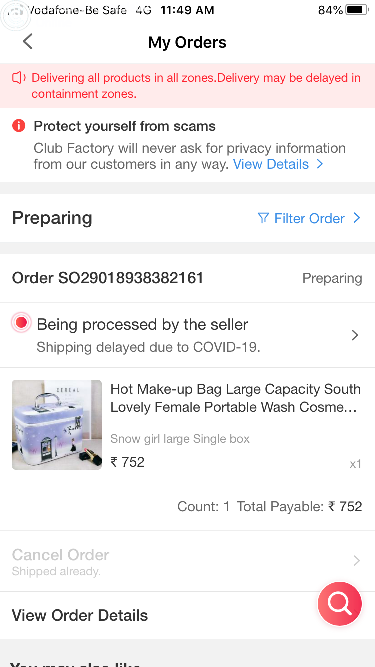Expand the Filter Order chevron
The width and height of the screenshot is (375, 667).
pos(356,218)
